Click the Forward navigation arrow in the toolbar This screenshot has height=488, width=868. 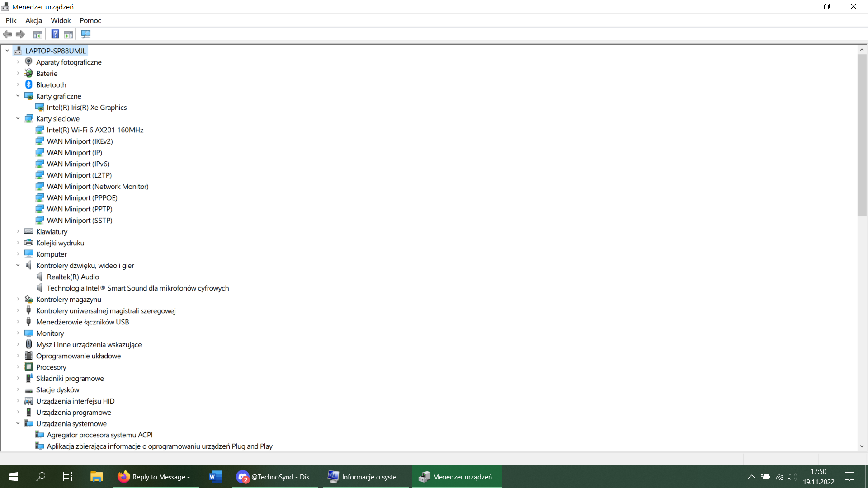[20, 34]
